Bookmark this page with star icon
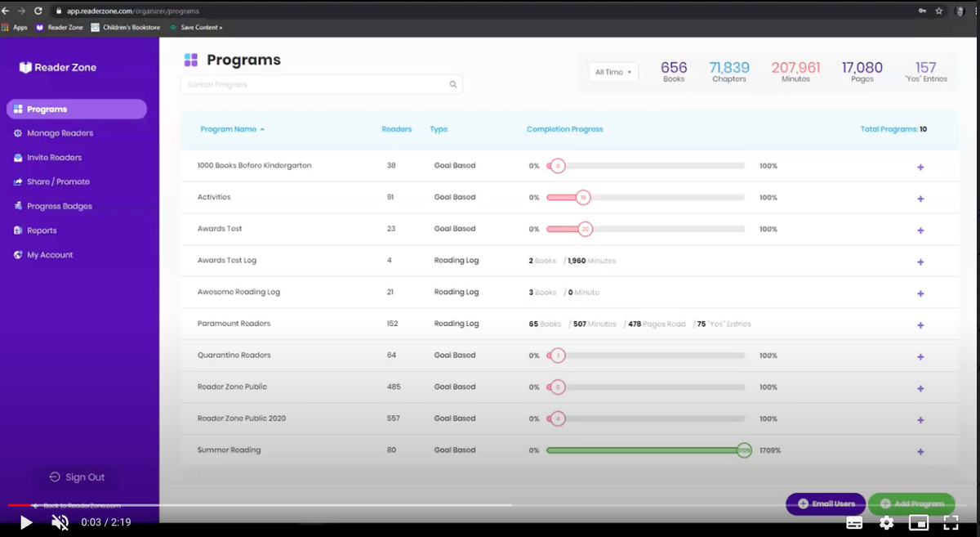Image resolution: width=980 pixels, height=537 pixels. point(939,11)
